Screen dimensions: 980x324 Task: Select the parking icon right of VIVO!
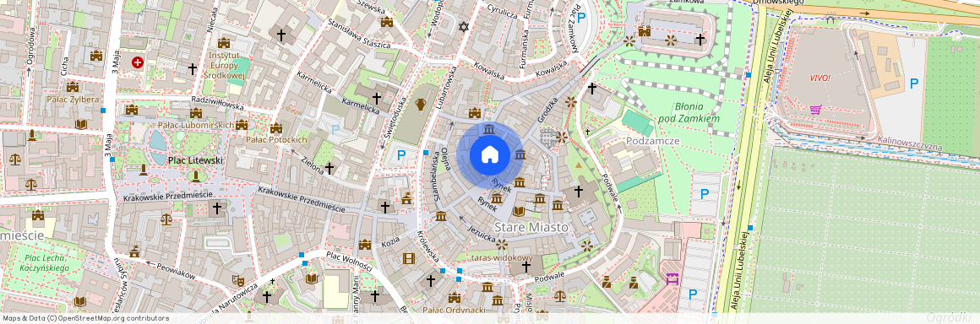coord(914,83)
